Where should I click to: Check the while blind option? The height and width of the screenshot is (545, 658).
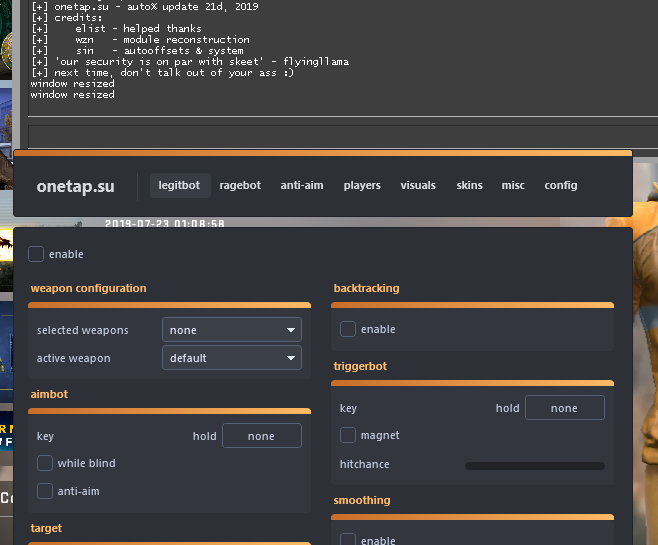pyautogui.click(x=45, y=463)
